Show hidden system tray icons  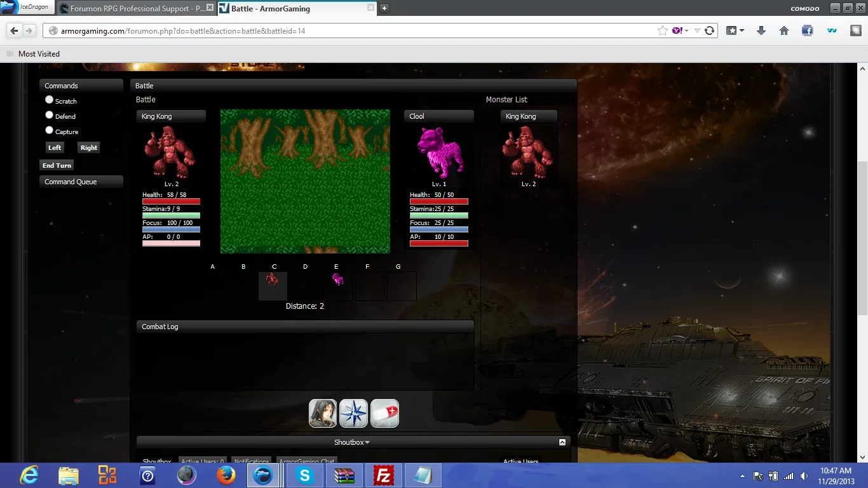point(742,476)
